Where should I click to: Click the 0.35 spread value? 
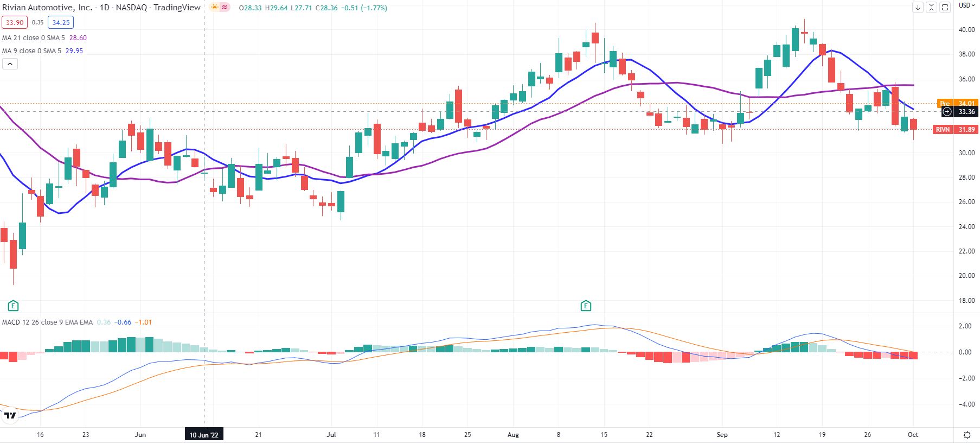pyautogui.click(x=37, y=23)
